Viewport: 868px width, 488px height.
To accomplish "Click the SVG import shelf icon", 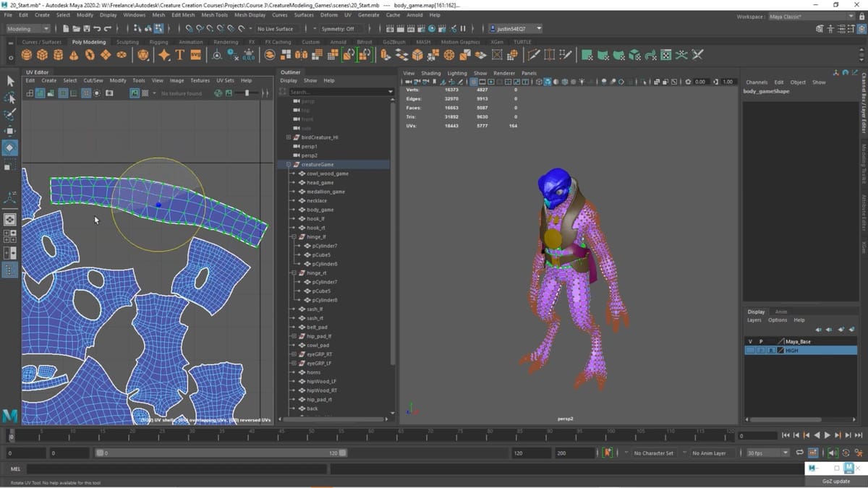I will pyautogui.click(x=195, y=55).
